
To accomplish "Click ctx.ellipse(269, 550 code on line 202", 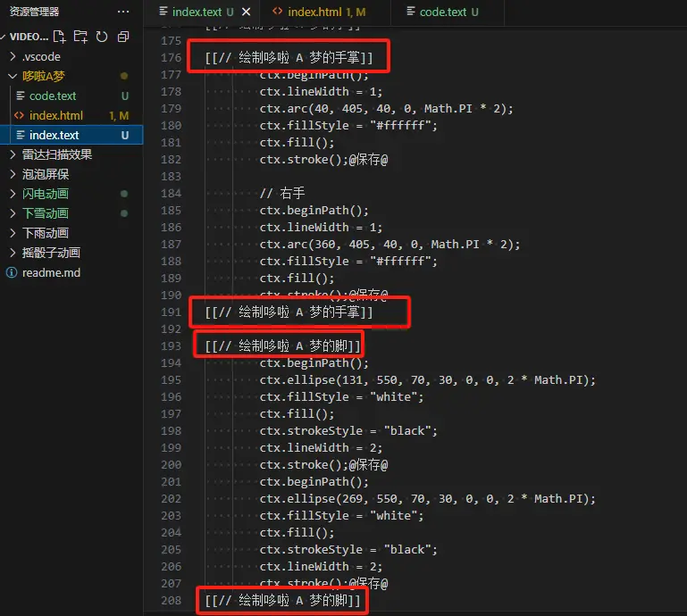I will pos(428,499).
